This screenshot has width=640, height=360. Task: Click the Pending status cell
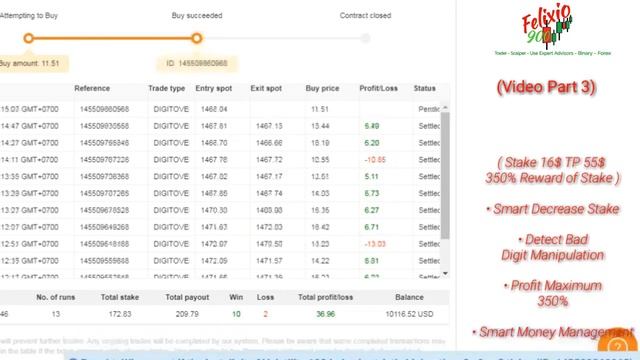429,109
